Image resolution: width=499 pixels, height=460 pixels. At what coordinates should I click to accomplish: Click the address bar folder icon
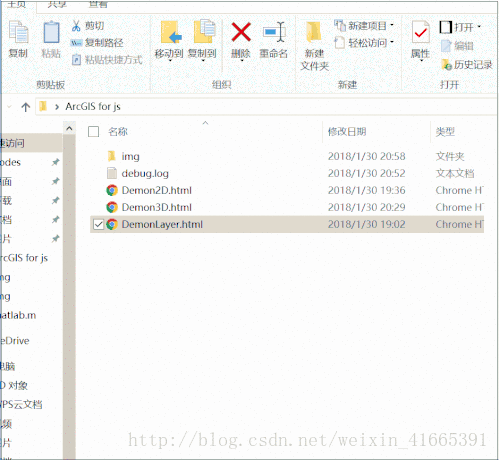coord(43,106)
